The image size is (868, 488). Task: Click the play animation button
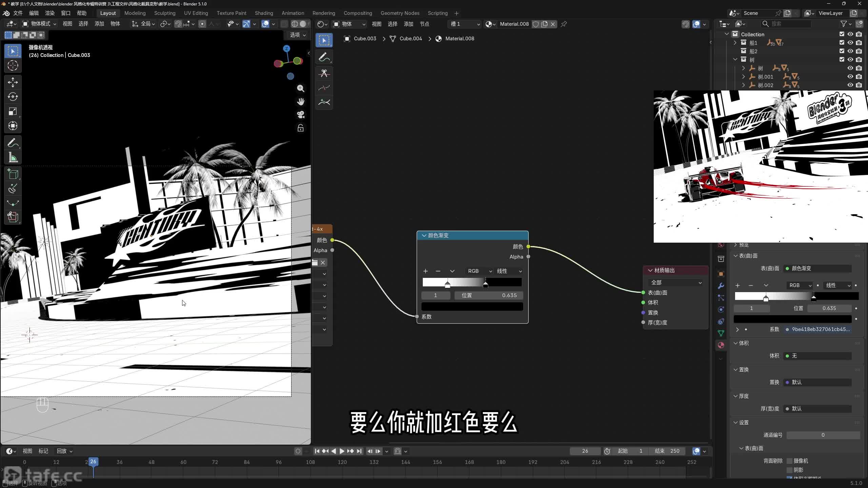click(x=342, y=451)
